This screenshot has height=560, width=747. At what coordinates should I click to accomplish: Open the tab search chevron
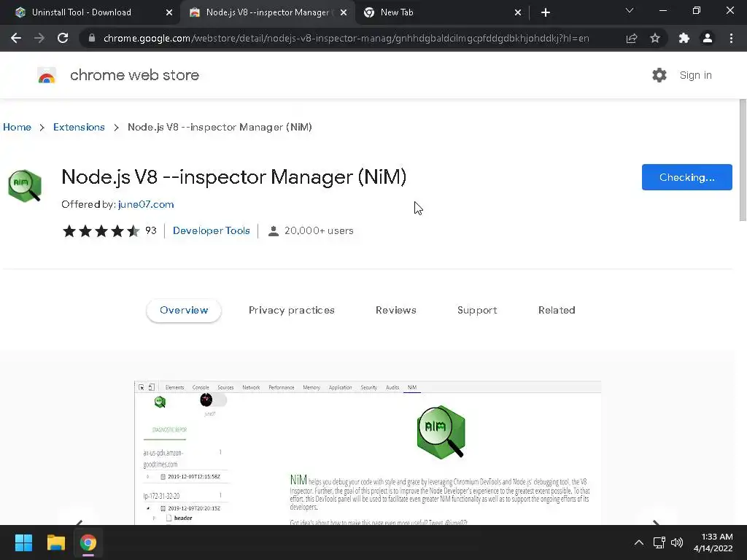tap(630, 10)
